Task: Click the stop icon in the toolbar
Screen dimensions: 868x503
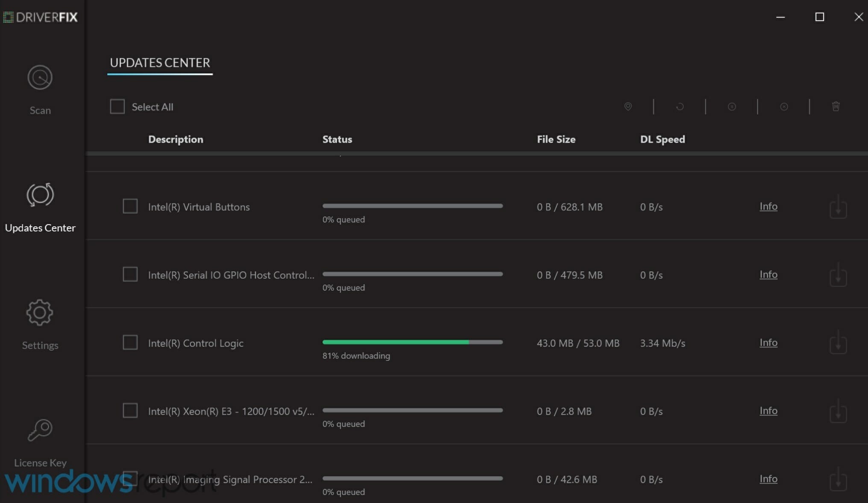Action: point(783,107)
